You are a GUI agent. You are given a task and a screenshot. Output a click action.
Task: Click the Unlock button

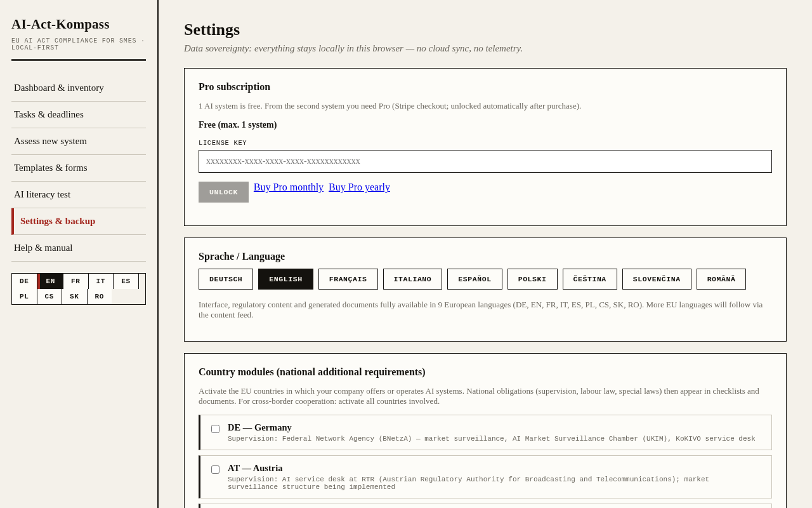223,192
